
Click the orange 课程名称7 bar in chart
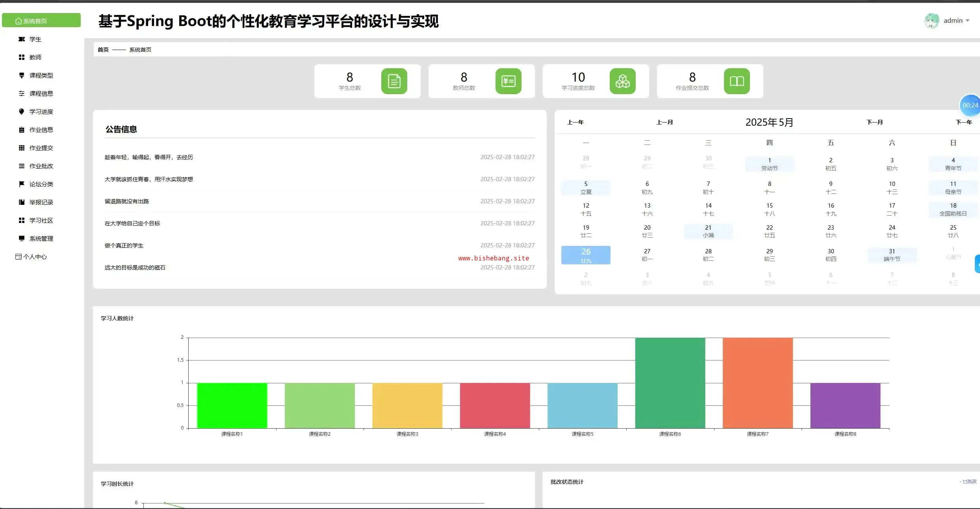[757, 382]
